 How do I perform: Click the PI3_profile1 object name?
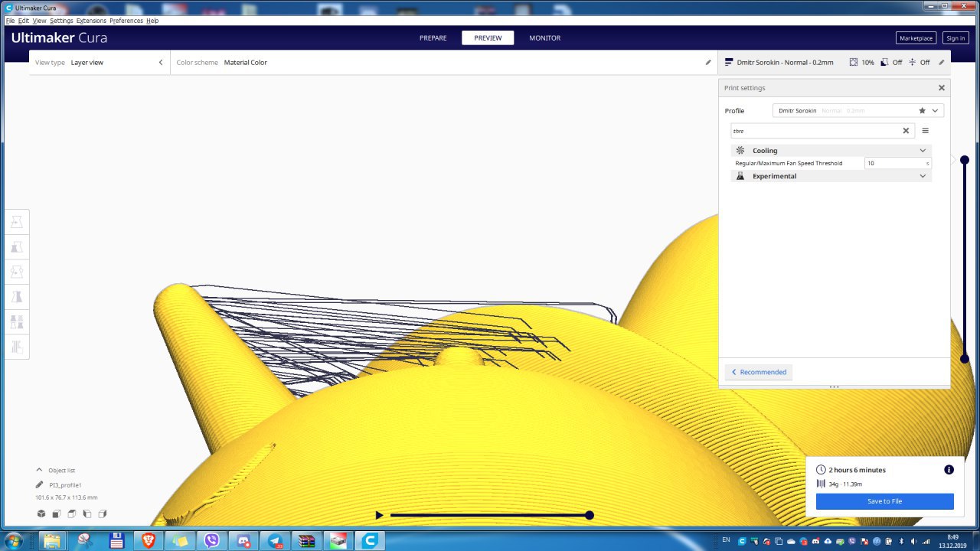pos(65,485)
